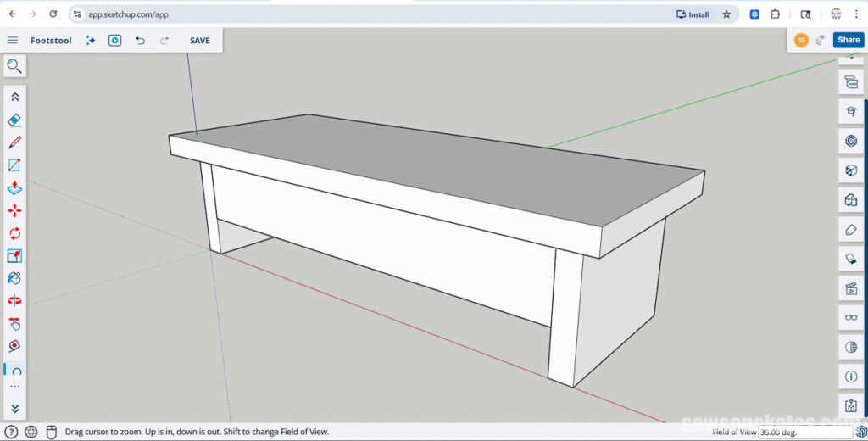Open the Shadows globe panel
The width and height of the screenshot is (868, 441).
pos(851,348)
